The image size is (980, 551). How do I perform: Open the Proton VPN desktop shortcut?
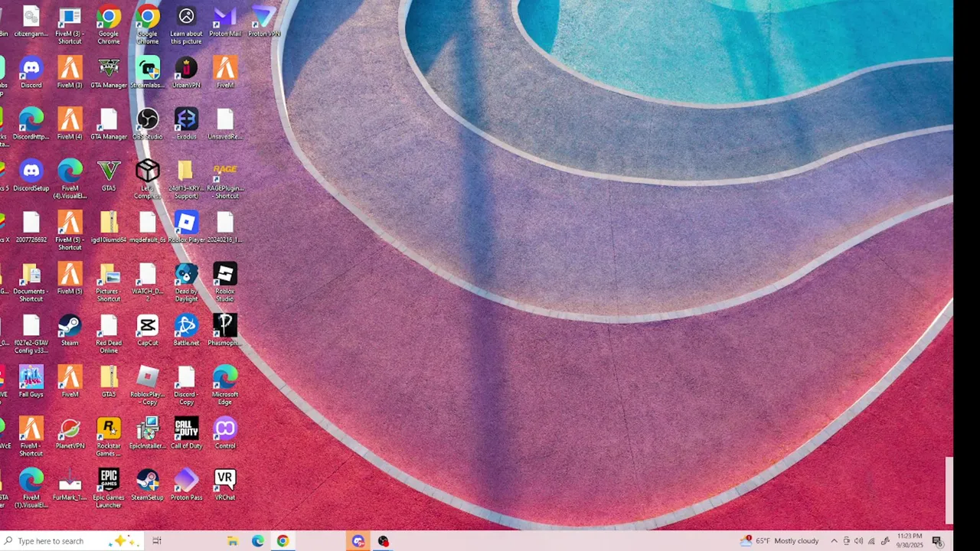pyautogui.click(x=264, y=22)
